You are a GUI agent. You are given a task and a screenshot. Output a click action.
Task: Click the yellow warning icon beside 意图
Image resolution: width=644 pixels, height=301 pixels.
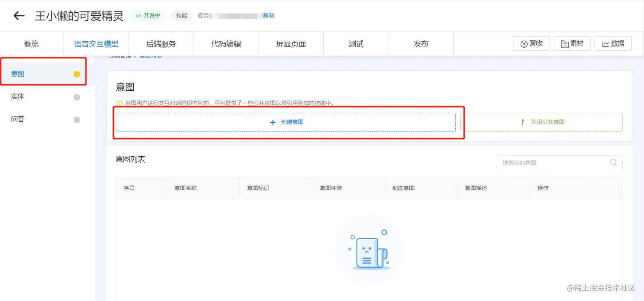77,74
